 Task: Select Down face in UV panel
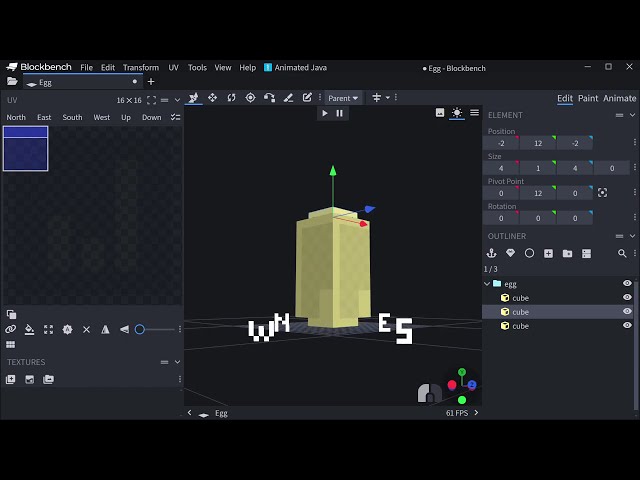pyautogui.click(x=151, y=118)
